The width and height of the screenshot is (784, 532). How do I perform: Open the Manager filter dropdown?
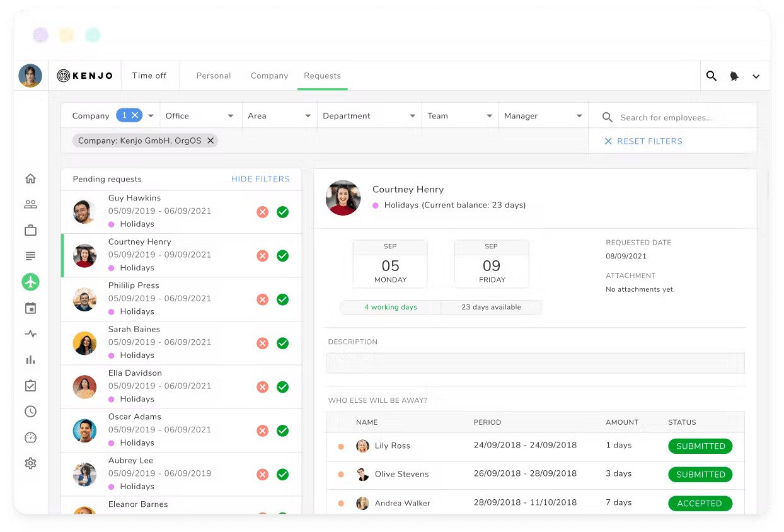pyautogui.click(x=543, y=115)
